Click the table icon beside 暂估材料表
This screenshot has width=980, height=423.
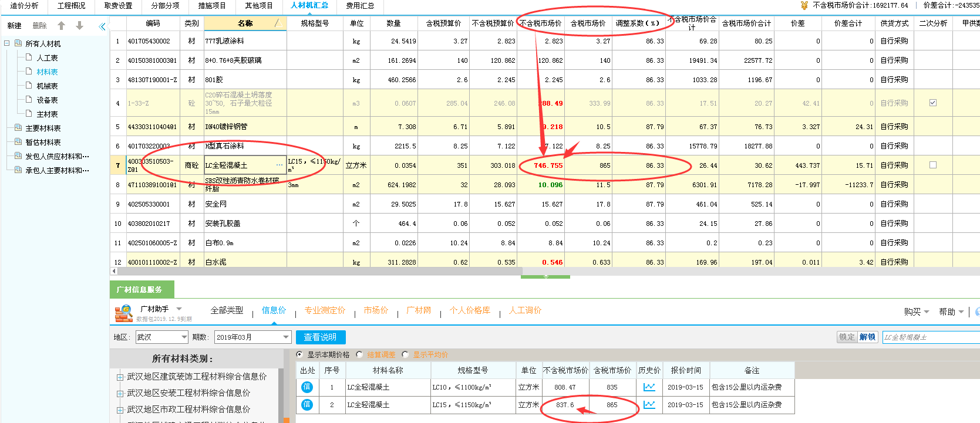[18, 142]
